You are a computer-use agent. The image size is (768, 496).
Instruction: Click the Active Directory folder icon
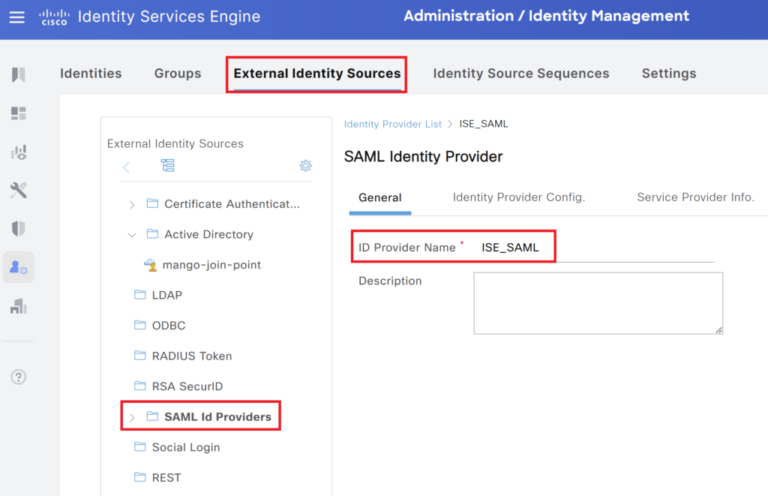point(152,234)
